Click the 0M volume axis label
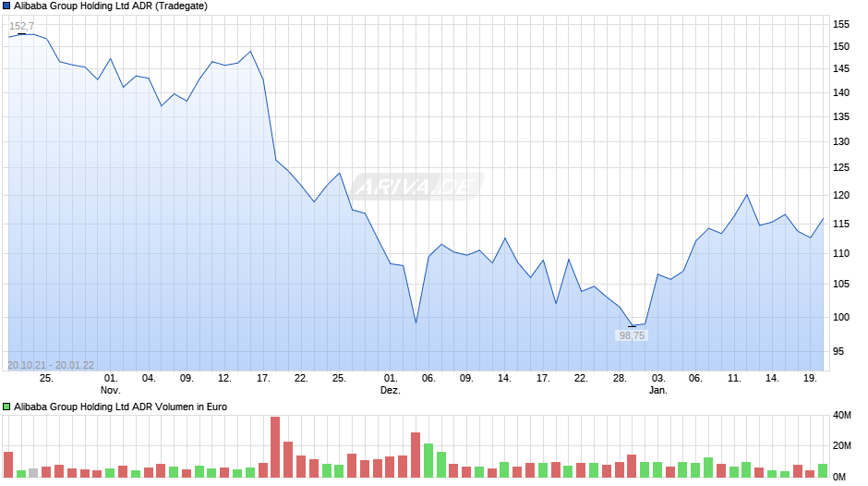The height and width of the screenshot is (486, 868). point(839,477)
